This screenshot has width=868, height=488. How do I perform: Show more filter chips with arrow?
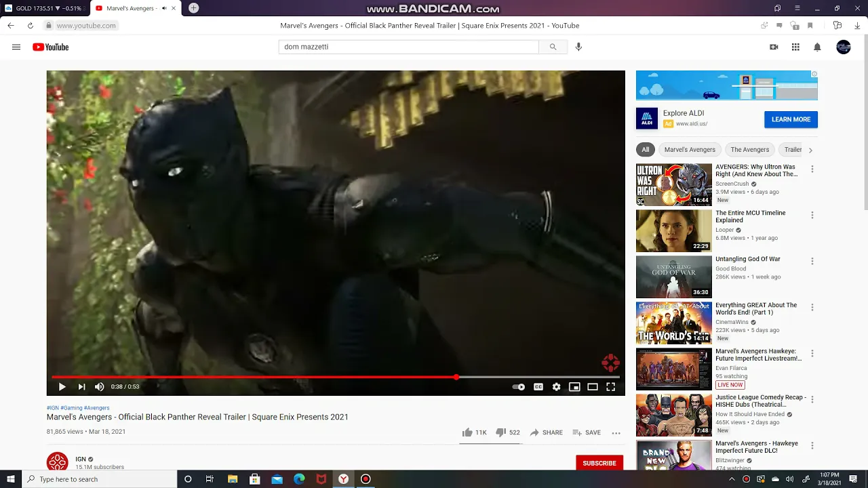tap(810, 150)
